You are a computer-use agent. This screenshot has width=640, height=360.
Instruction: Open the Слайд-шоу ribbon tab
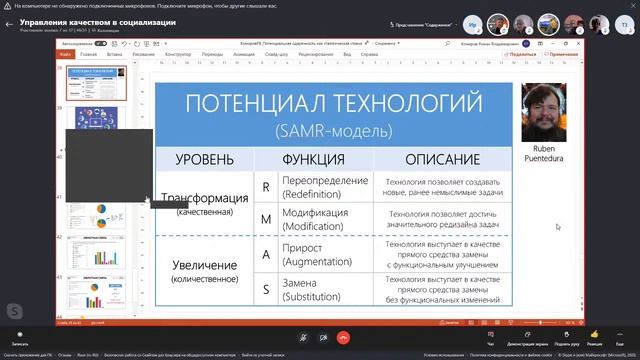coord(276,54)
